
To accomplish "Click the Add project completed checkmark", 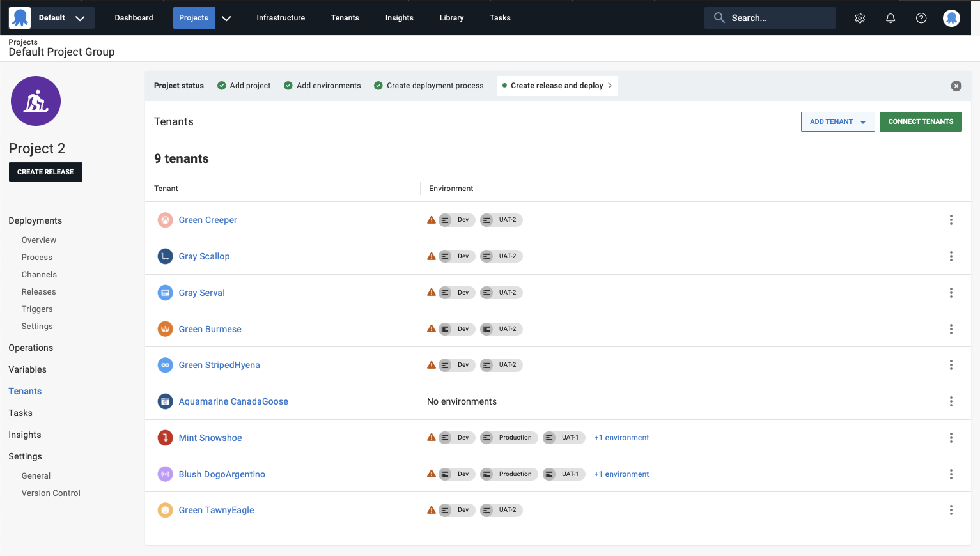I will 221,85.
